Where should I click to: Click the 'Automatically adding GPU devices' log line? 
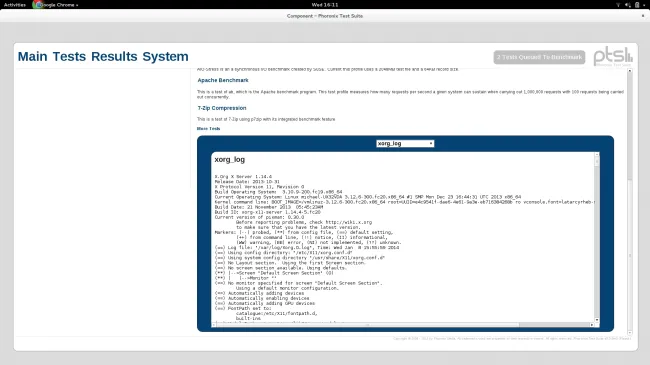tap(264, 303)
